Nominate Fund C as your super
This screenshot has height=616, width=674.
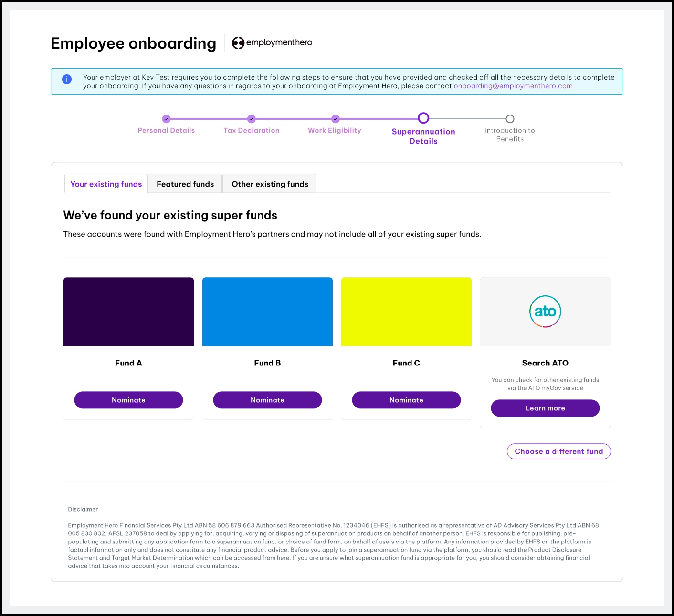point(406,400)
